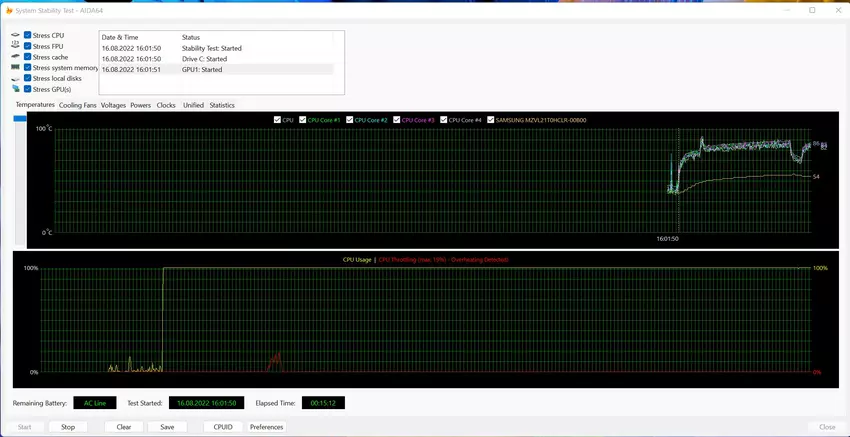Click the cache chip icon beside Stress cache
This screenshot has width=850, height=437.
(x=15, y=57)
